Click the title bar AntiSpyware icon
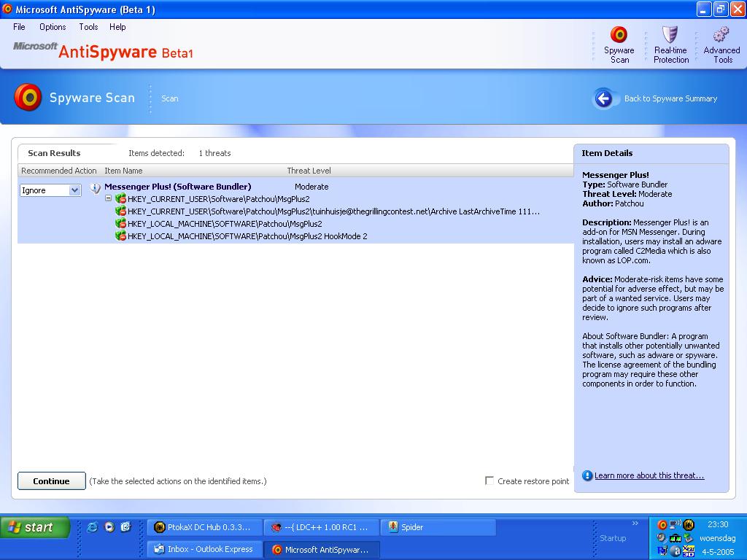747x560 pixels. [7, 9]
